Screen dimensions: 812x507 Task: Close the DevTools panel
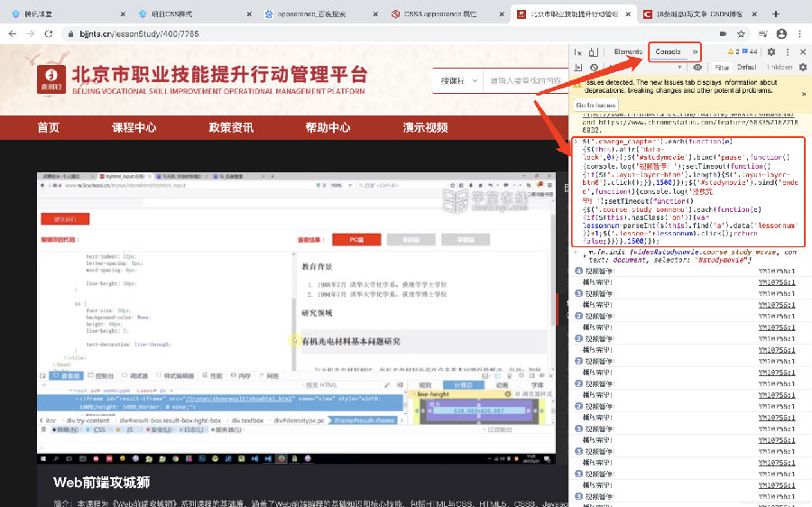tap(803, 51)
